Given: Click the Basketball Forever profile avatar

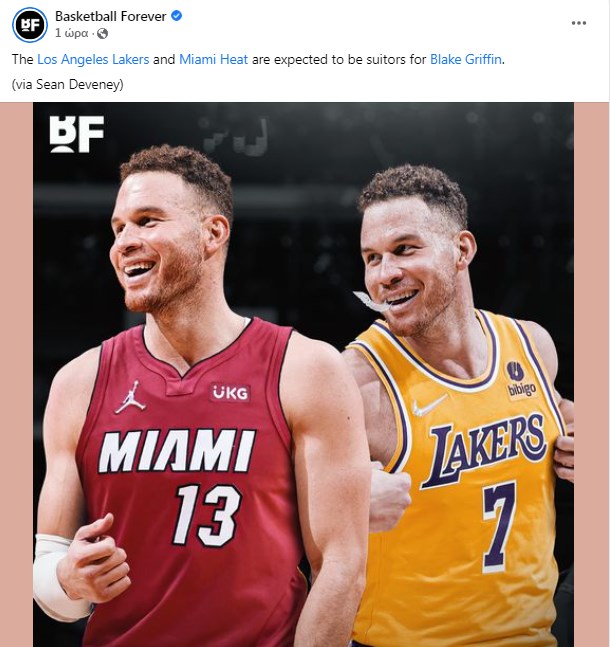Looking at the screenshot, I should [30, 24].
